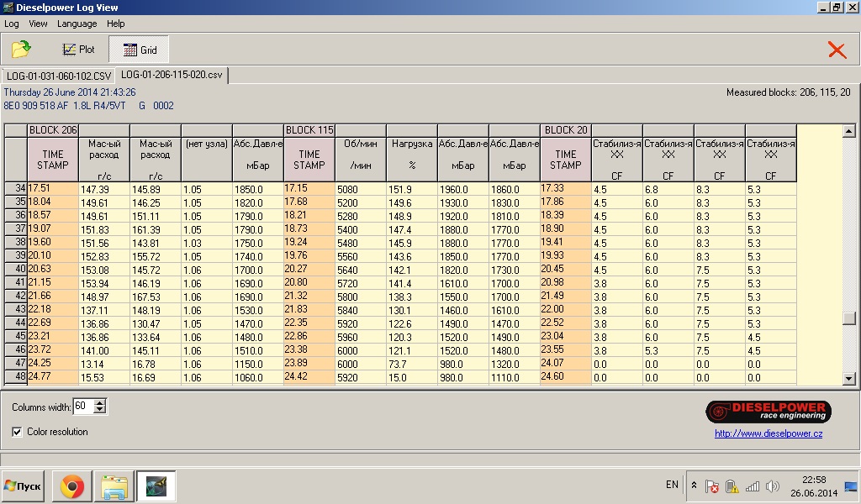Open file explorer from the taskbar

[x=114, y=486]
